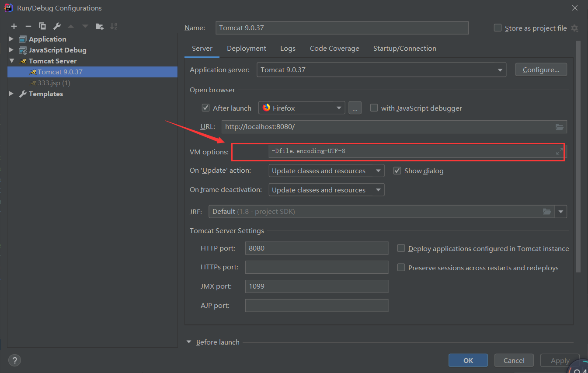
Task: Move the configuration up with the arrow
Action: 71,26
